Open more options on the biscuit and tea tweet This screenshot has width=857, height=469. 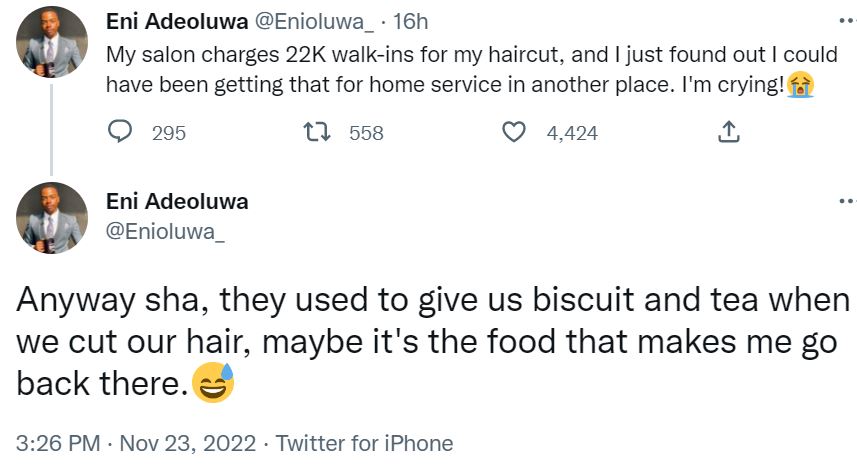click(x=846, y=201)
